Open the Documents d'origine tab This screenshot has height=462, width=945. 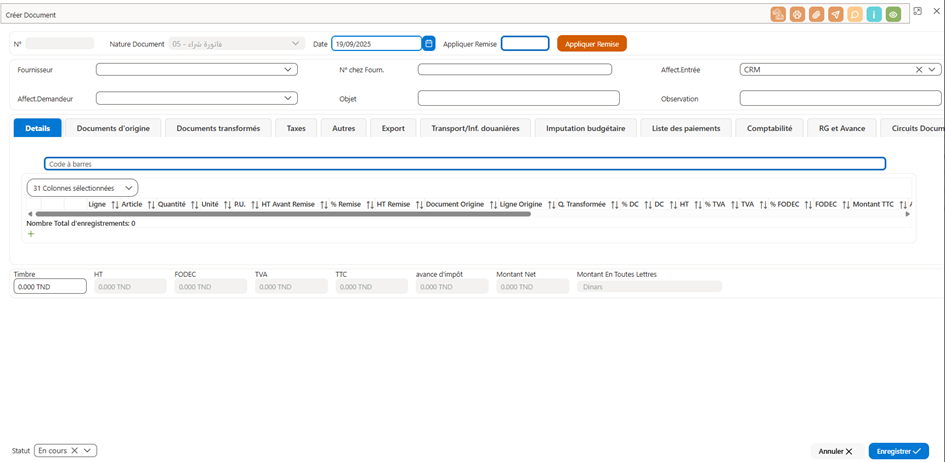click(x=113, y=128)
